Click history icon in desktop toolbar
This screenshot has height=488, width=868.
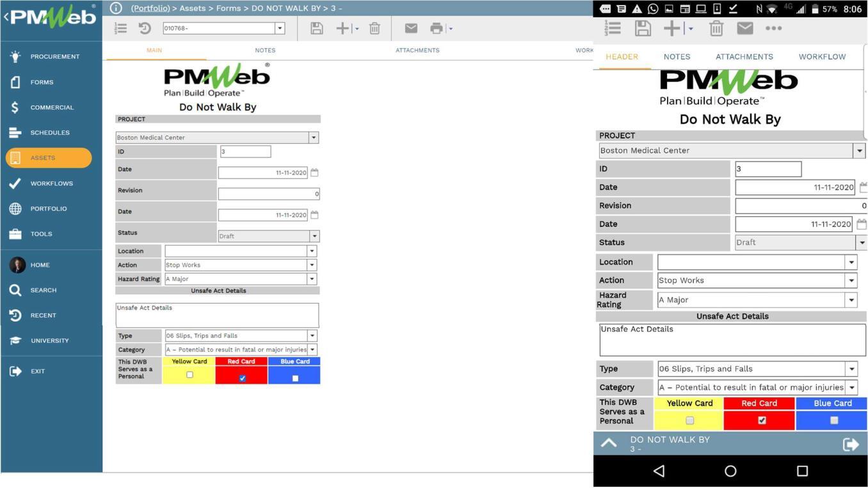tap(145, 28)
